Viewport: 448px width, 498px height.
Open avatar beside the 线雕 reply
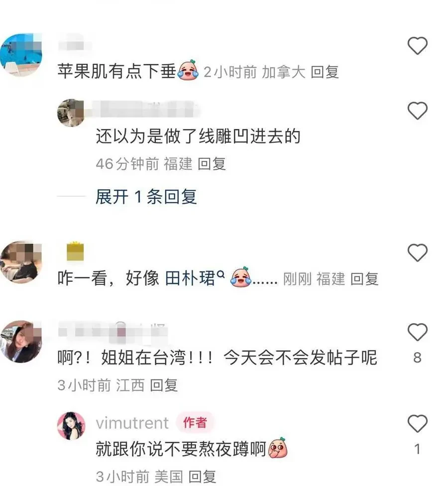coord(71,113)
